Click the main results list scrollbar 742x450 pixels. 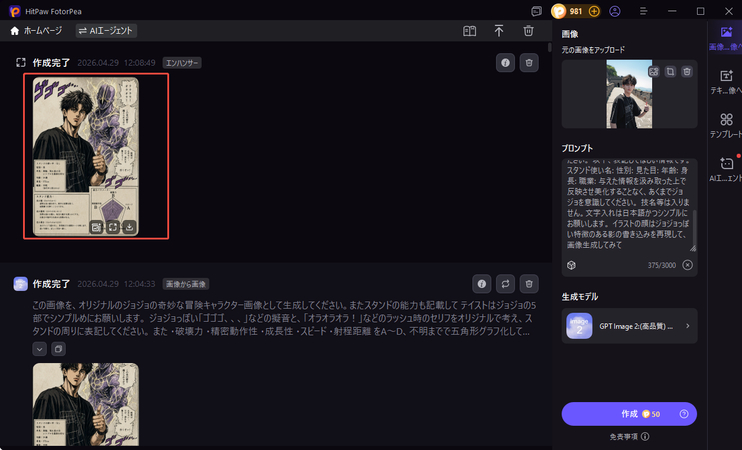pyautogui.click(x=549, y=47)
